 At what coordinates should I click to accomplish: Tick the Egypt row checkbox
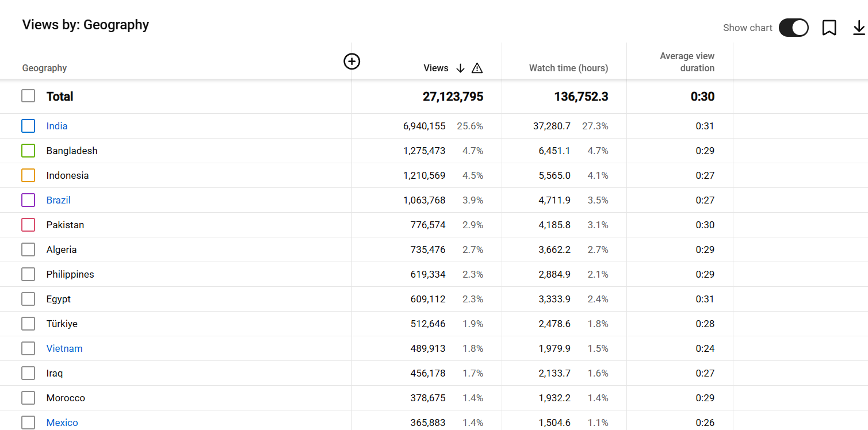point(28,299)
